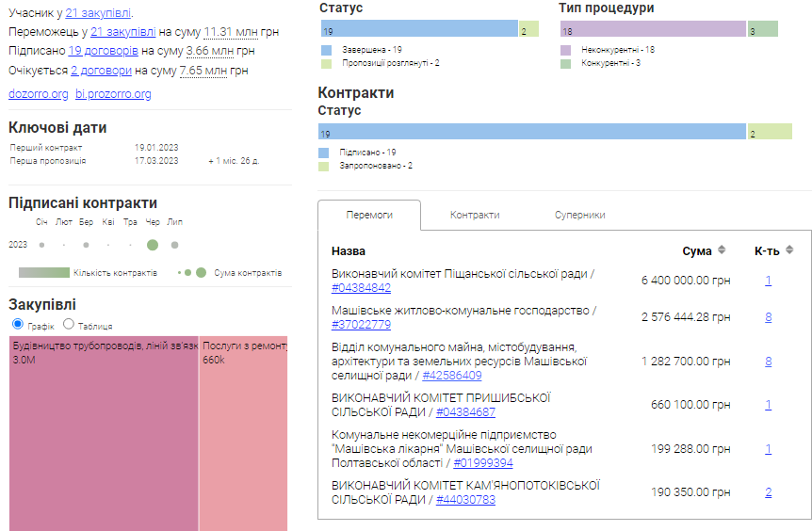This screenshot has width=812, height=531.
Task: Switch to the Контракти tab
Action: pyautogui.click(x=475, y=215)
